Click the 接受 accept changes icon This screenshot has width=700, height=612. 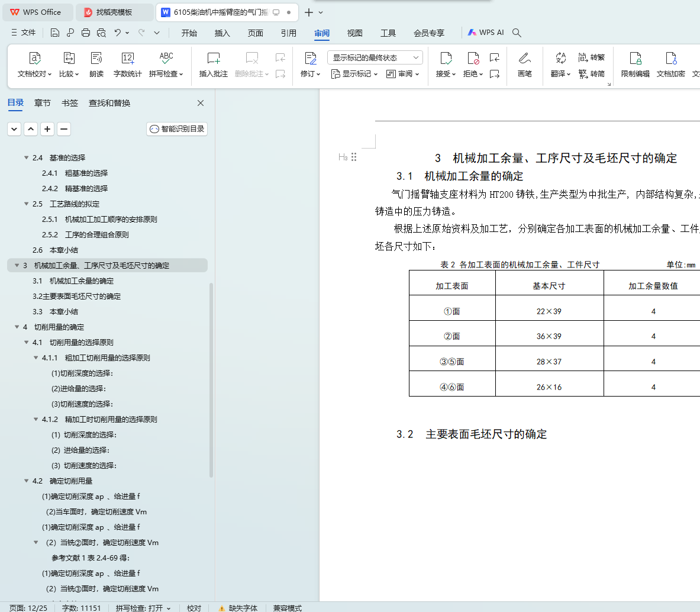point(446,65)
